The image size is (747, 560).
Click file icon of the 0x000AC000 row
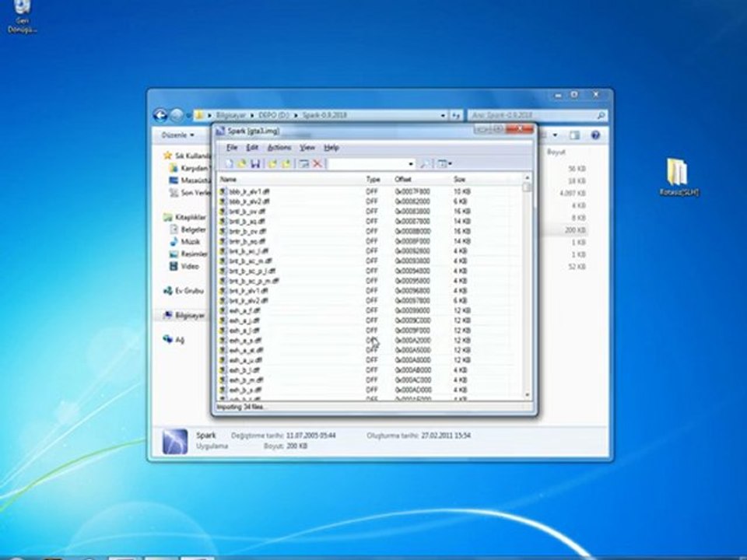point(223,380)
